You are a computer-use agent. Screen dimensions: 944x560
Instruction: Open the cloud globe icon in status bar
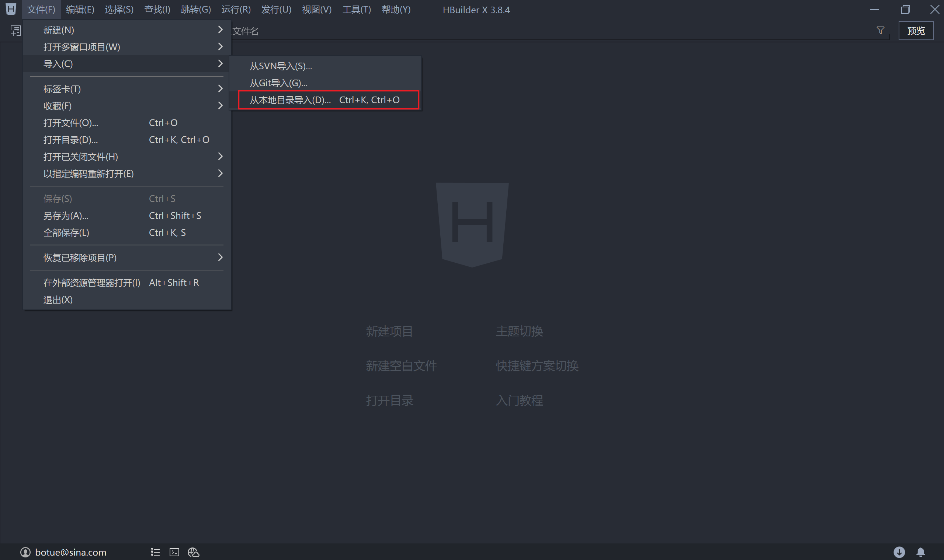(193, 553)
